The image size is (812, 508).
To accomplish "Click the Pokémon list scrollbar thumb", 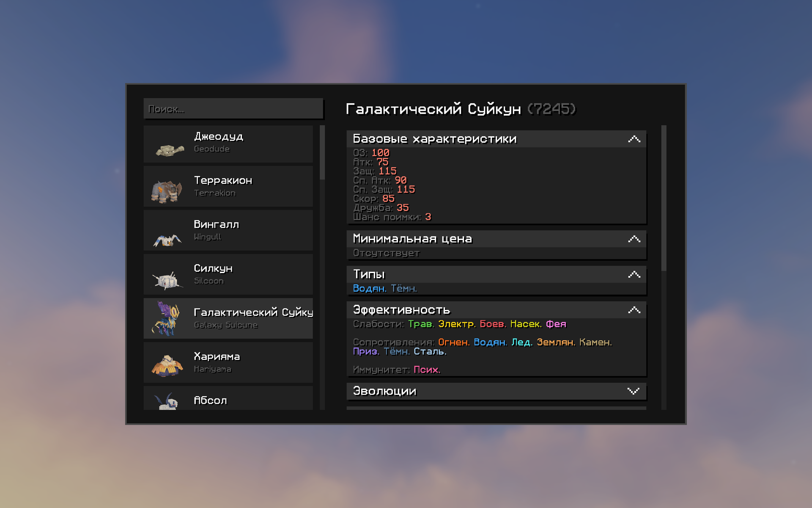I will (322, 152).
